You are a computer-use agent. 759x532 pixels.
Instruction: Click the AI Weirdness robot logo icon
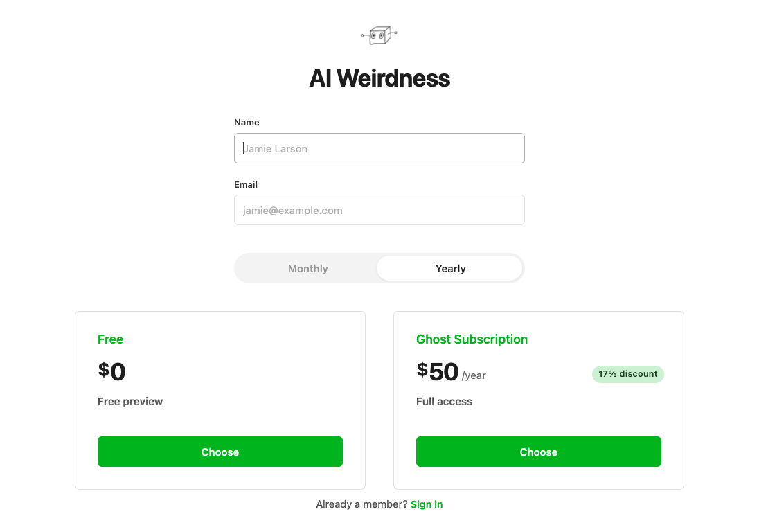coord(379,35)
